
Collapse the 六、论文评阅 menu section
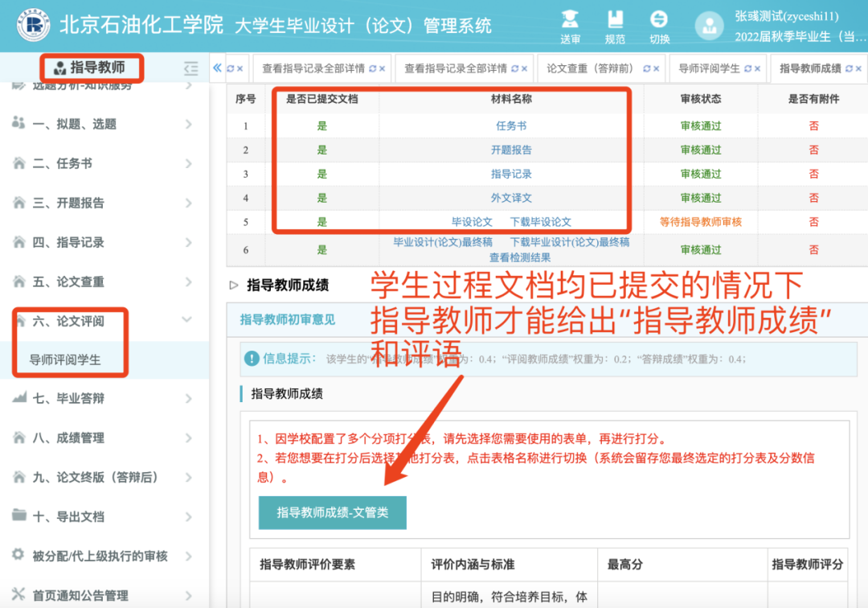click(187, 321)
